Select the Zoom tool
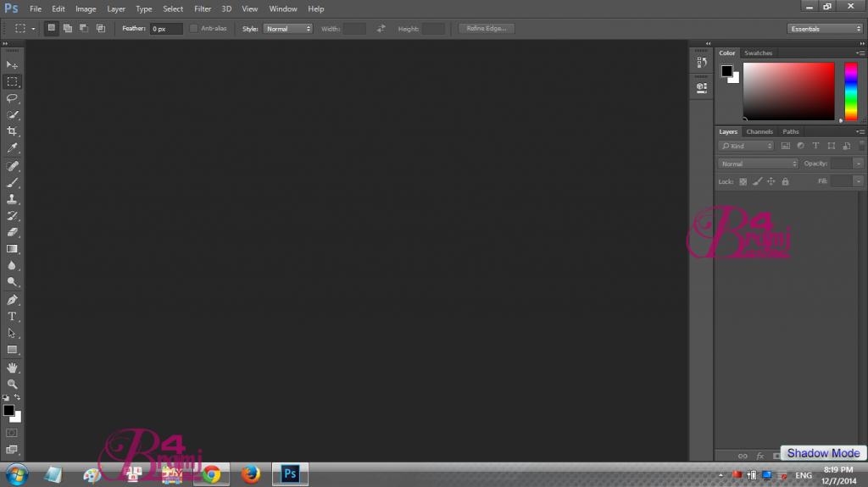This screenshot has width=868, height=487. click(12, 384)
